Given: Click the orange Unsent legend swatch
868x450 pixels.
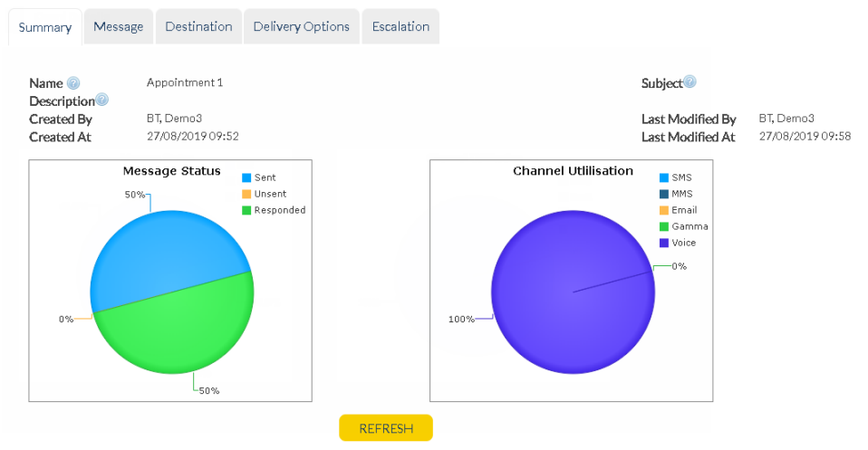Looking at the screenshot, I should coord(246,194).
